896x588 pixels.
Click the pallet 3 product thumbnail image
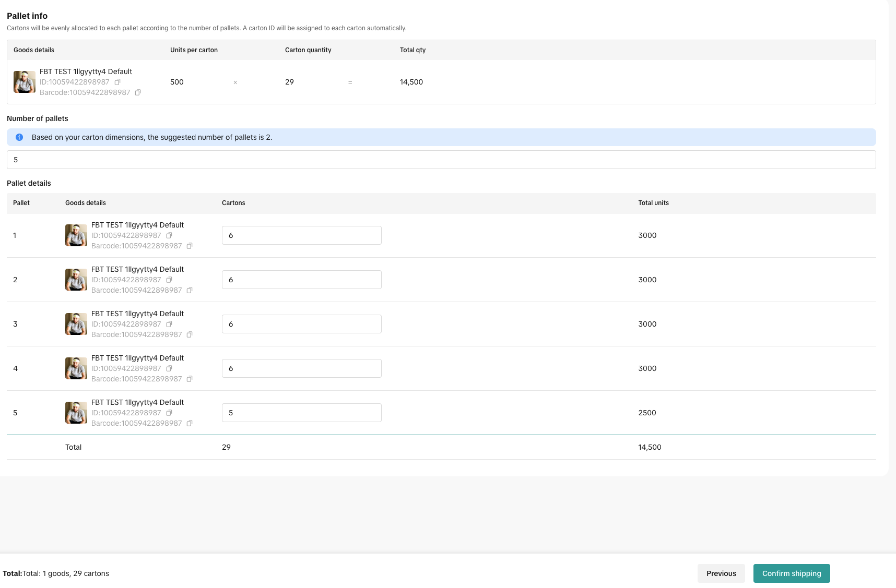(x=76, y=324)
